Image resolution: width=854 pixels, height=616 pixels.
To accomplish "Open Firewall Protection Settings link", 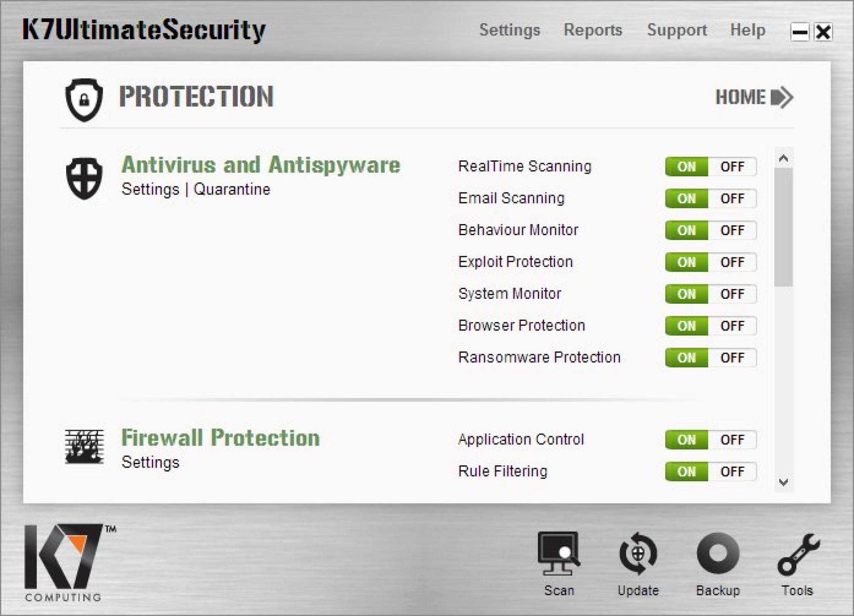I will click(150, 463).
